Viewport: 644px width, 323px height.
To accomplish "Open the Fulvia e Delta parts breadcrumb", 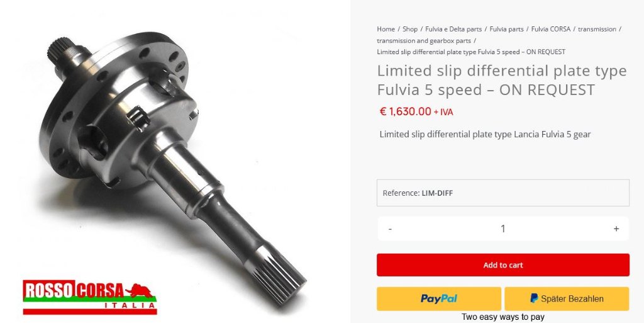I will pyautogui.click(x=453, y=29).
